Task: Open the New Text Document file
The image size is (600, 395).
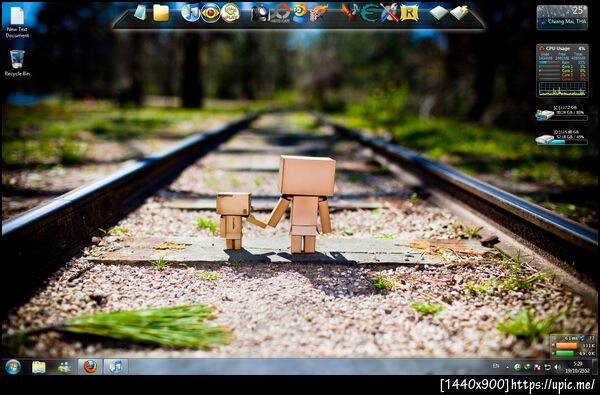Action: 17,22
